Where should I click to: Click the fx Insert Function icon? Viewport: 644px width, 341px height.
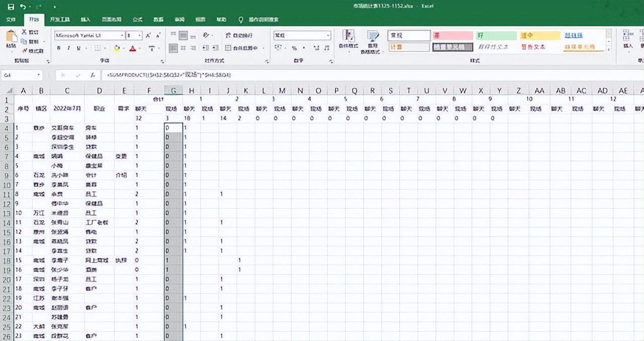(x=92, y=75)
